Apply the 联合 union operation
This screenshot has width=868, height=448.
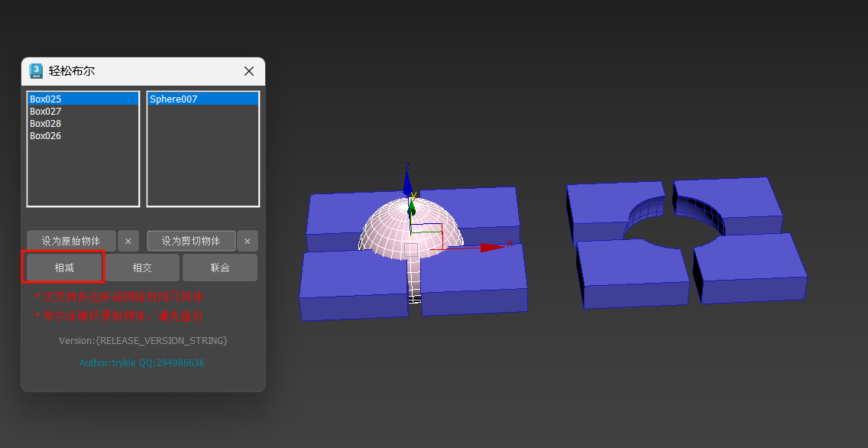[x=220, y=268]
